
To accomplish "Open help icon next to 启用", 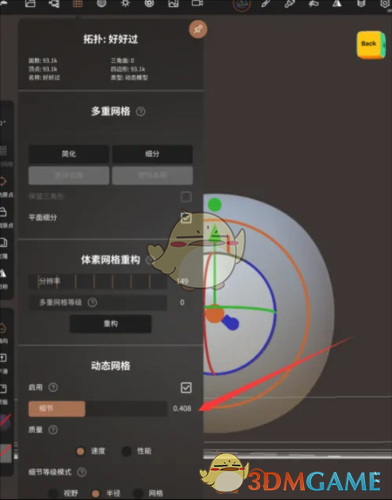I will click(53, 387).
